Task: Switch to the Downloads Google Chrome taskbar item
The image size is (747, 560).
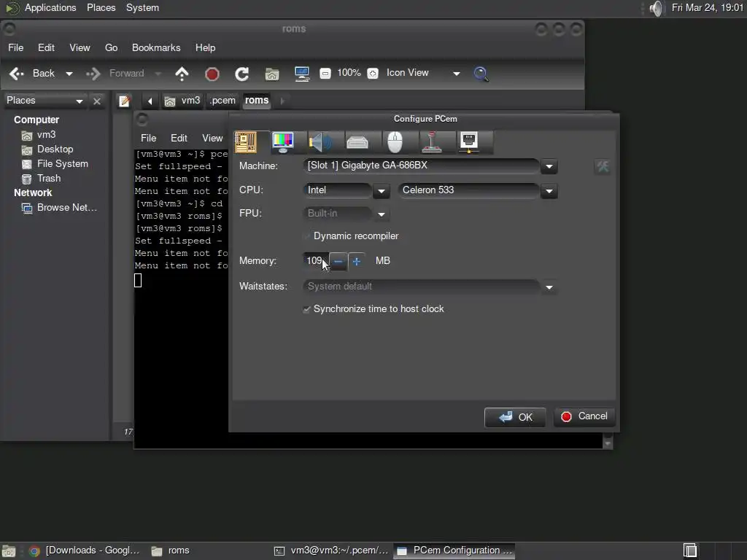Action: pos(84,551)
